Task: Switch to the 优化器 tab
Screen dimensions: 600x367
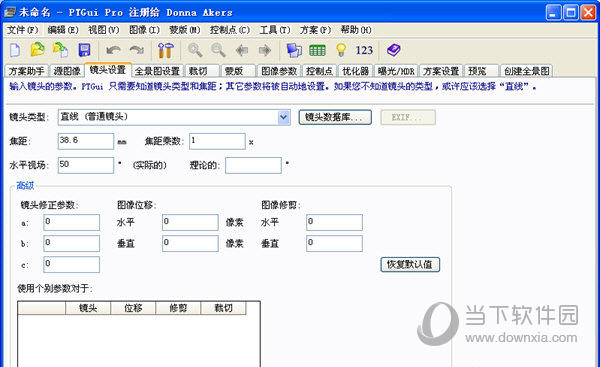Action: pos(355,71)
